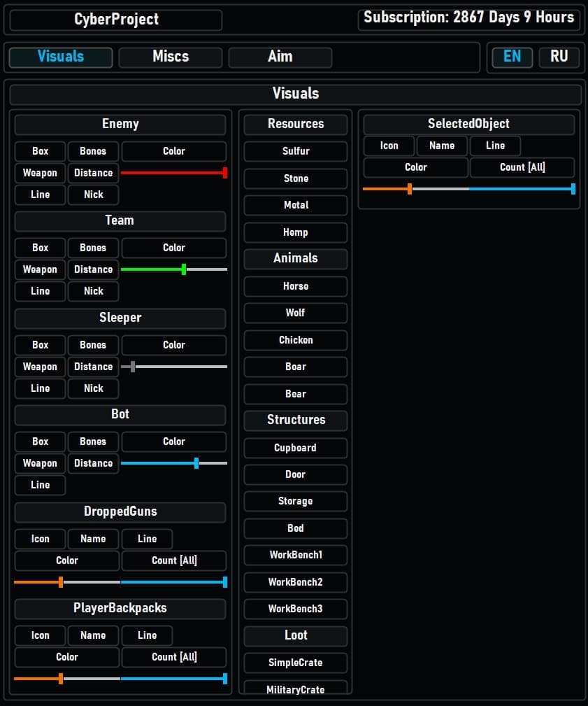Enable Bones in the Team section
The width and height of the screenshot is (588, 706).
93,248
